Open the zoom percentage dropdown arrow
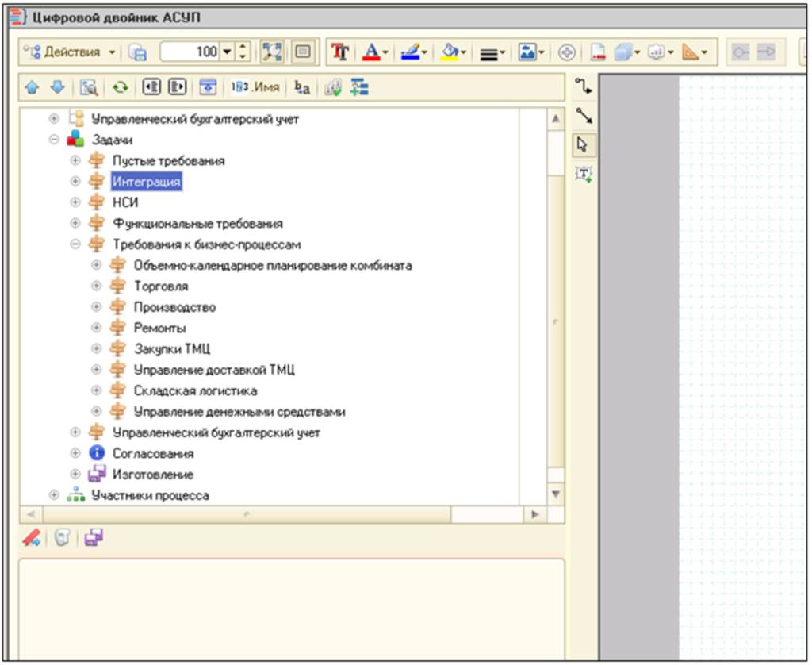This screenshot has width=812, height=665. pos(228,52)
